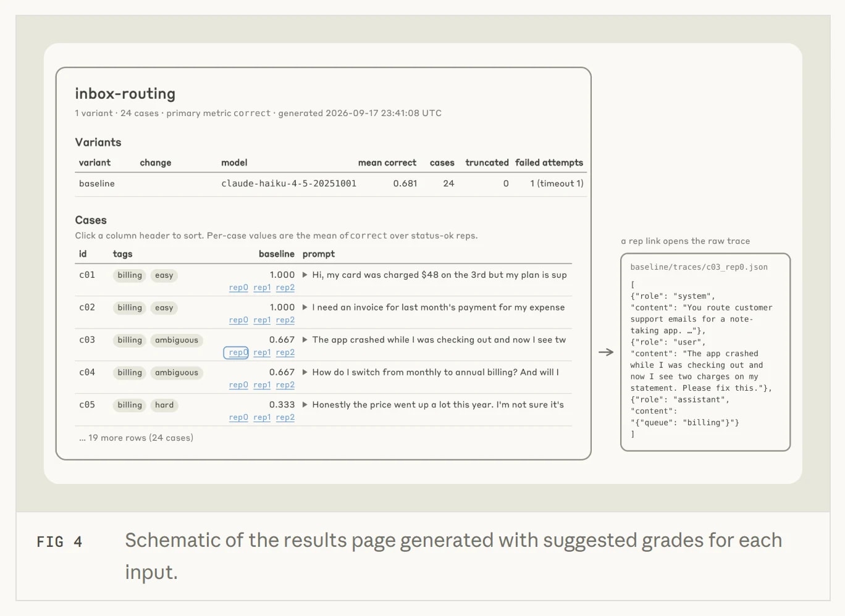Click the '... 19 more rows (24 cases)' text
Image resolution: width=845 pixels, height=616 pixels.
[x=136, y=438]
